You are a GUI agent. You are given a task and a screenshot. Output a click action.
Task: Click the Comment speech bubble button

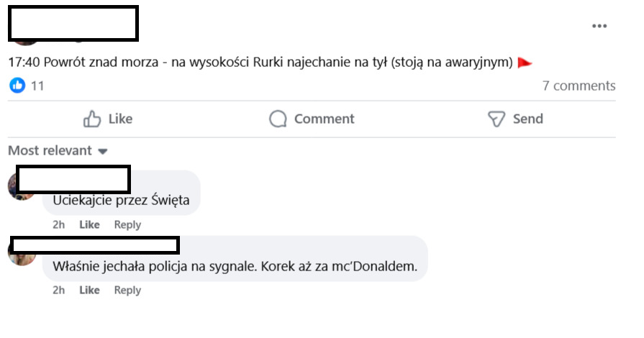click(312, 119)
